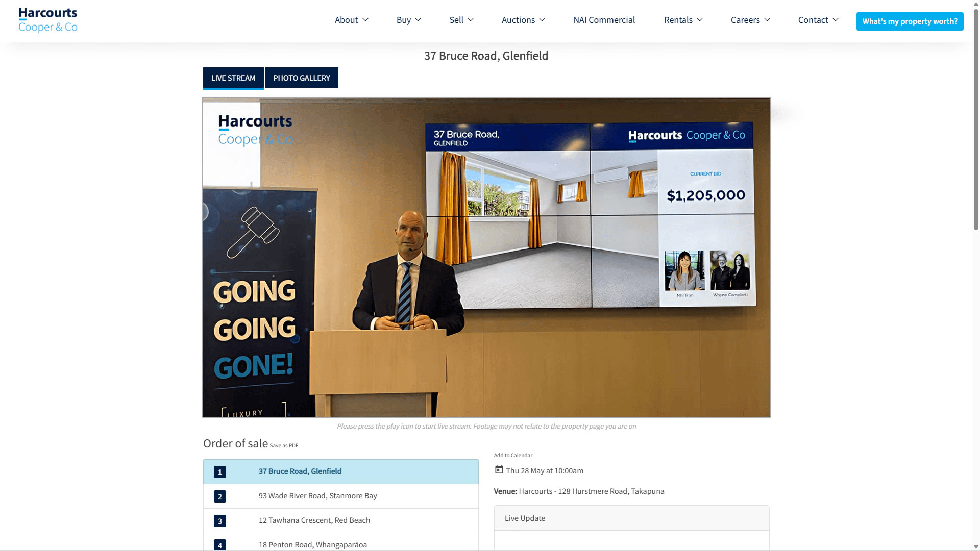Click the scrollbar down arrow
980x551 pixels.
click(976, 547)
